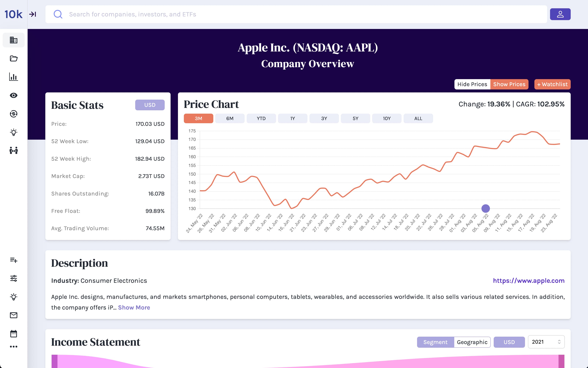This screenshot has height=368, width=588.
Task: Open upper lightbulb ideas icon in sidebar
Action: click(x=14, y=132)
